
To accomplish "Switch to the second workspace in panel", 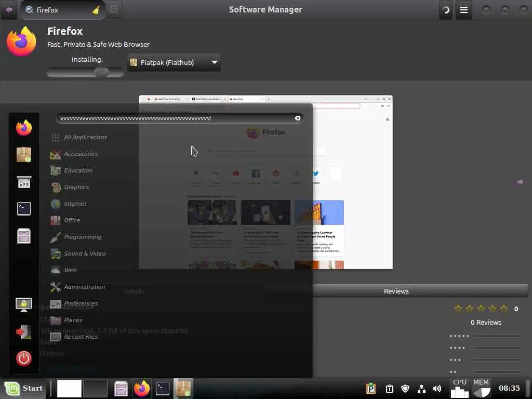I will tap(96, 389).
